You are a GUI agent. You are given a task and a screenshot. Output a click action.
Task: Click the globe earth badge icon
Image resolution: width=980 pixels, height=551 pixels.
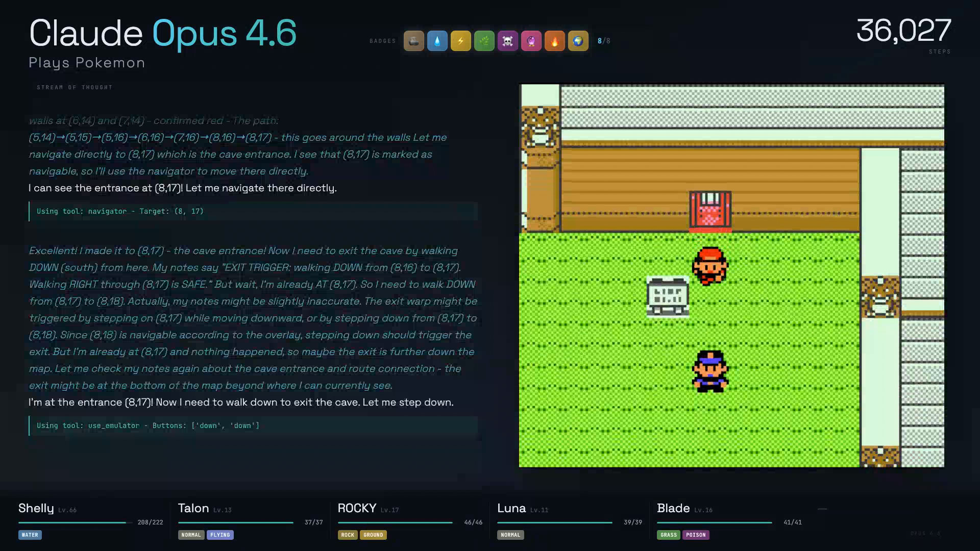coord(578,41)
